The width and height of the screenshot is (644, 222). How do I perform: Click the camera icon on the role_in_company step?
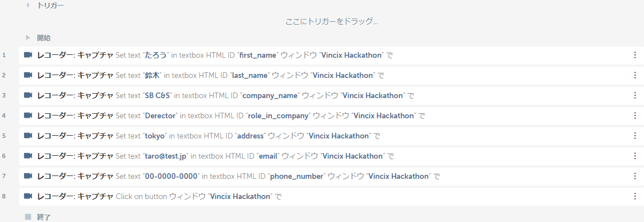coord(28,115)
